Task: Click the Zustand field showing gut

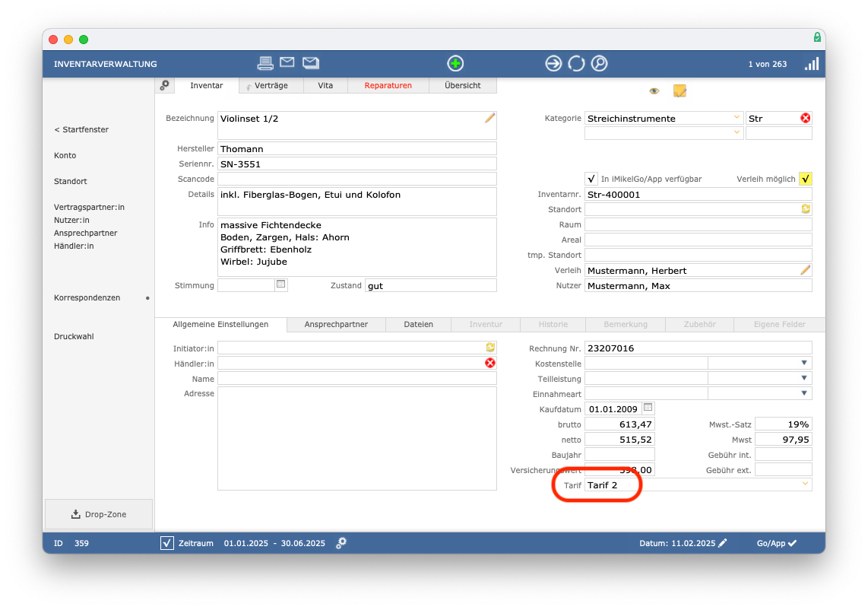Action: coord(431,285)
